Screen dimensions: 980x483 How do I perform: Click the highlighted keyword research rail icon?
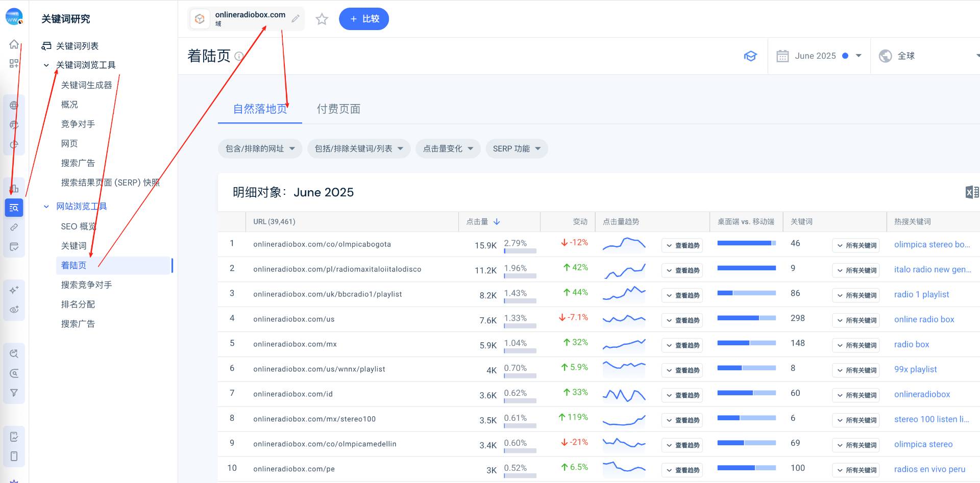coord(14,208)
